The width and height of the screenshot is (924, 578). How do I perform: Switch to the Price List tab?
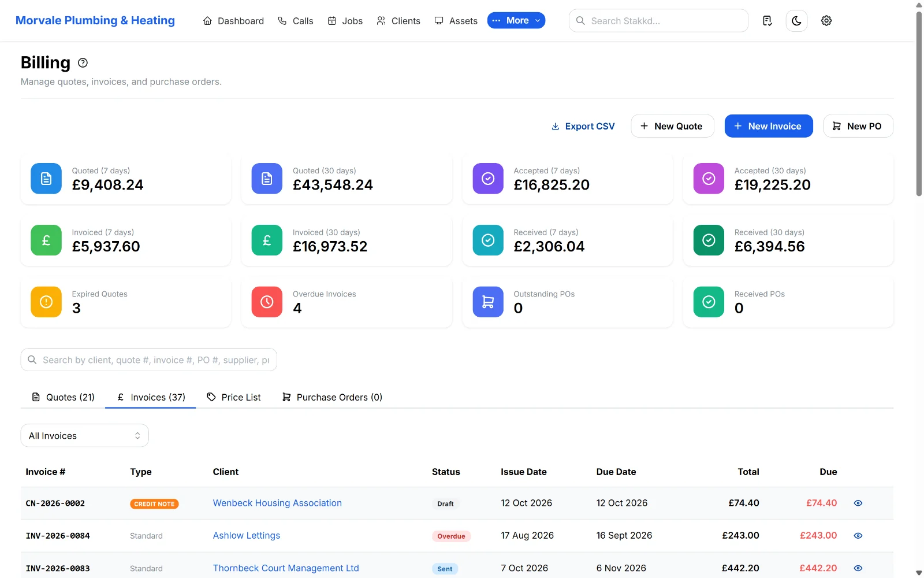click(234, 397)
